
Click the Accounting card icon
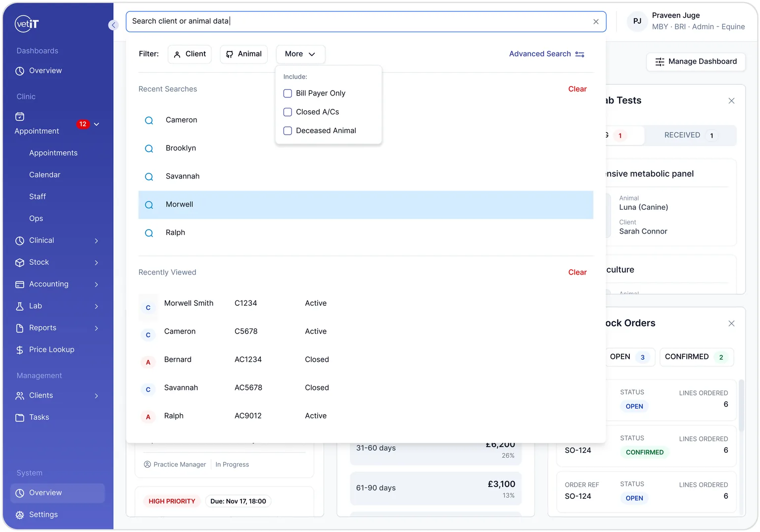(x=20, y=284)
